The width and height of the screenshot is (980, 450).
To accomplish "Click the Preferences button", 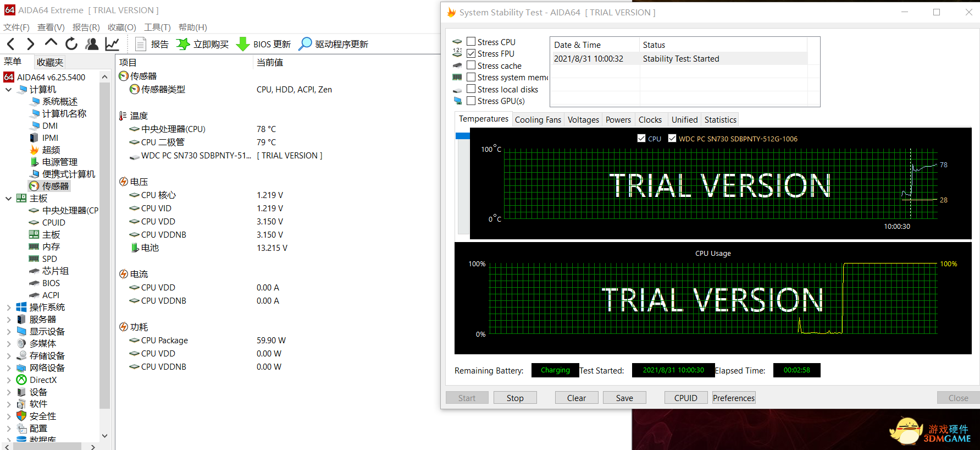I will (x=734, y=398).
